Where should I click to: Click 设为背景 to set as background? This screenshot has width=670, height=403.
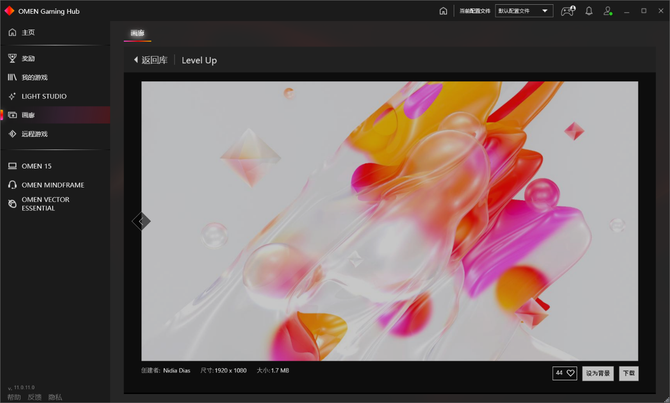(x=597, y=373)
